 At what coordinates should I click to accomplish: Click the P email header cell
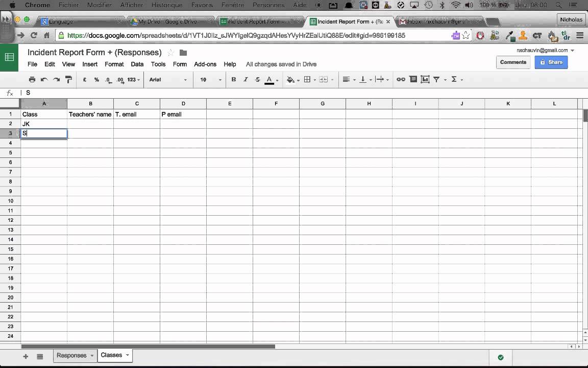click(183, 114)
